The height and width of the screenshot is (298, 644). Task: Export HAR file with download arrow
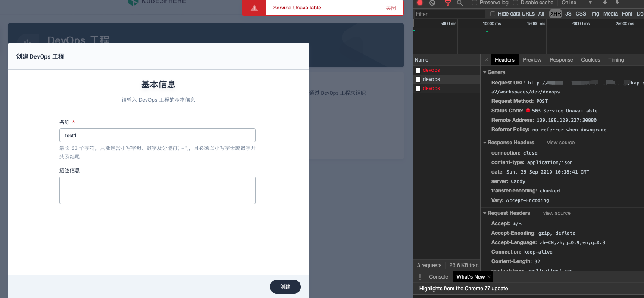coord(617,3)
